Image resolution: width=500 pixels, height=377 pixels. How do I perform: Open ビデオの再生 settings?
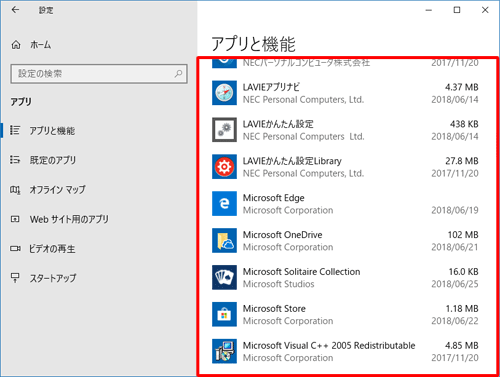tap(52, 249)
